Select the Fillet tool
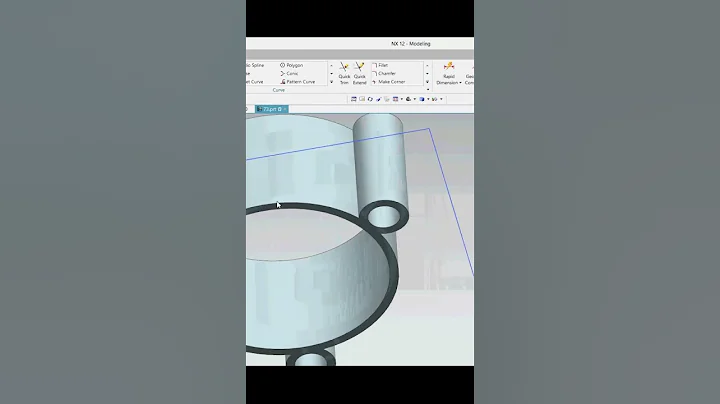This screenshot has height=404, width=720. [x=380, y=65]
